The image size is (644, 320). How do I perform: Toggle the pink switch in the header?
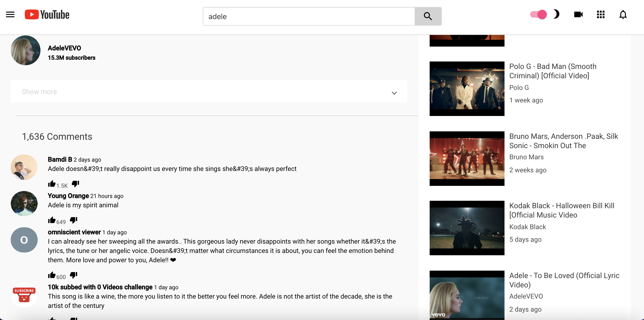click(x=538, y=14)
